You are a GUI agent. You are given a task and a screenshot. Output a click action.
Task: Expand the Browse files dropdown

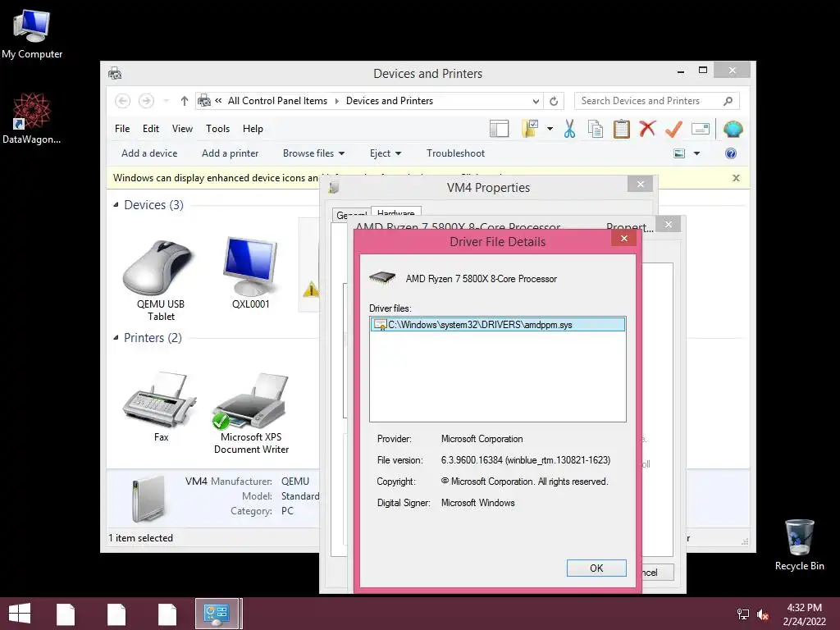(313, 153)
